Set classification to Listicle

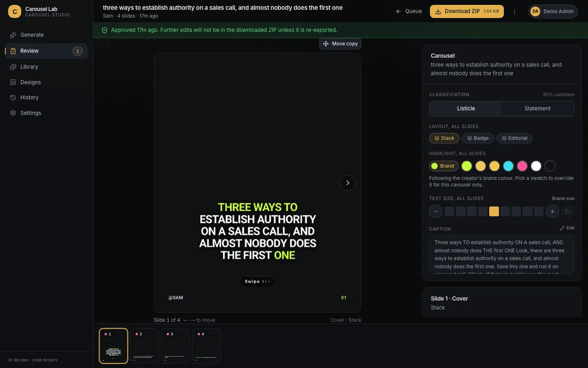(465, 108)
